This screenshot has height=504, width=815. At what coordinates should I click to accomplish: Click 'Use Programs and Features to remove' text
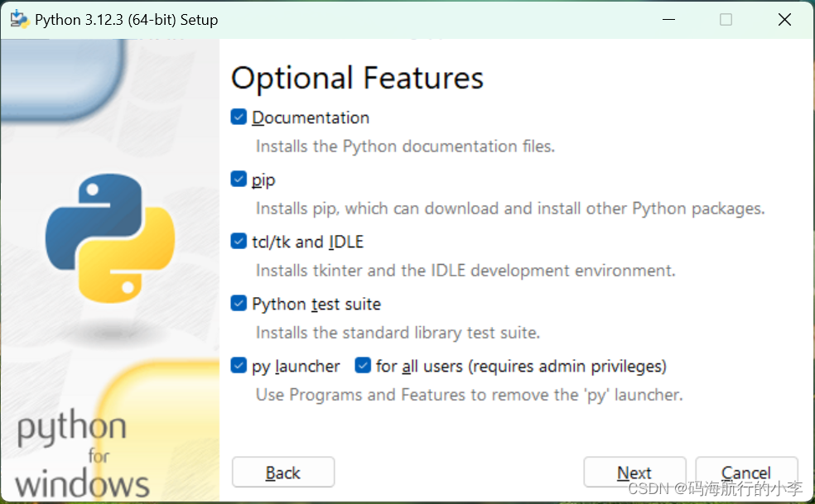click(x=470, y=395)
